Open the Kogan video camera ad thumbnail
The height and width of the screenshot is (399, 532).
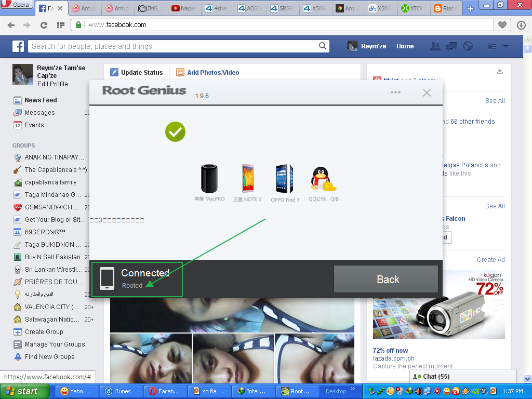coord(438,306)
